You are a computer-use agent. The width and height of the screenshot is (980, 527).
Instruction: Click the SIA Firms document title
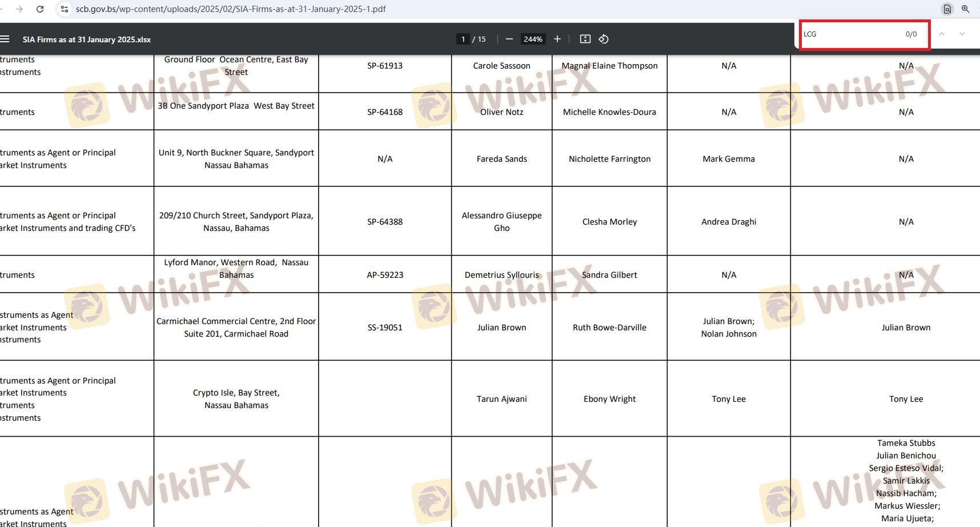tap(87, 39)
